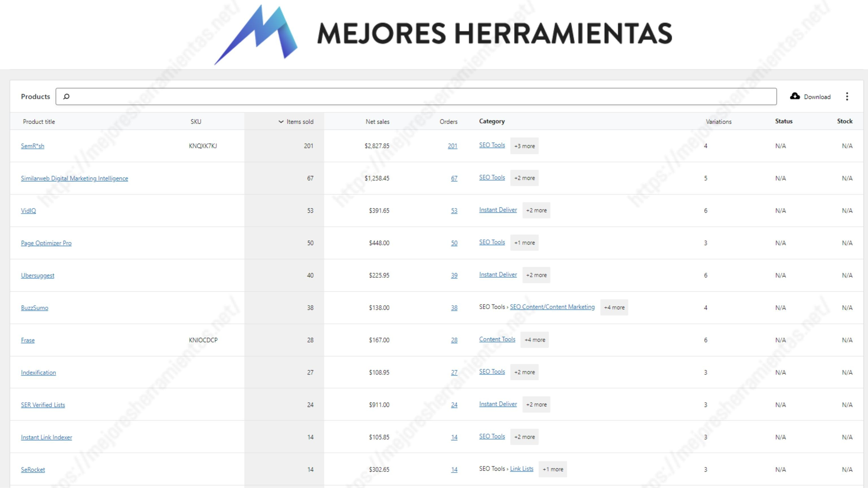Screen dimensions: 868x488
Task: Expand +1 more categories for SeRocket
Action: pyautogui.click(x=553, y=469)
